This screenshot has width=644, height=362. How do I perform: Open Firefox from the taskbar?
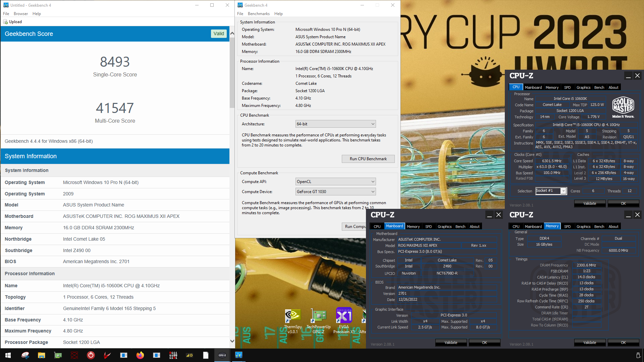point(140,355)
